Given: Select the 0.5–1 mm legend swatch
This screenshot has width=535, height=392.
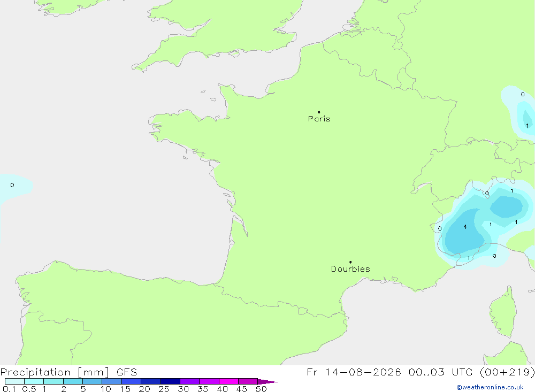Looking at the screenshot, I should 34,381.
